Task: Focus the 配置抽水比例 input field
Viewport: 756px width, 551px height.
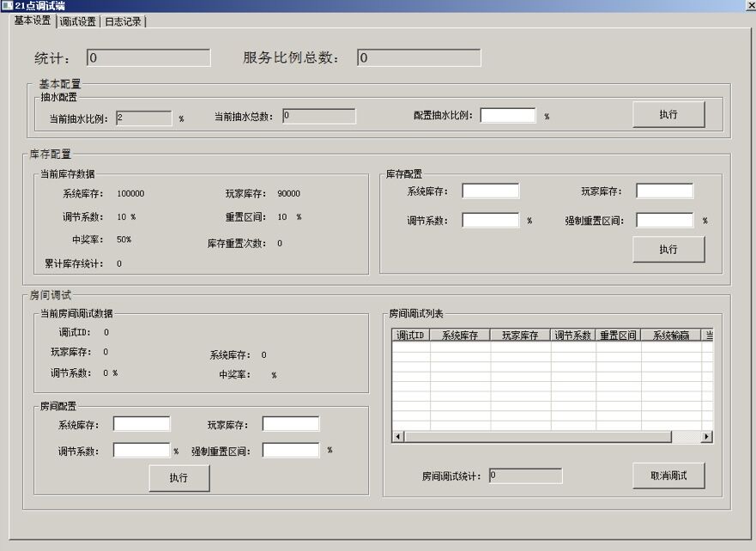Action: (508, 116)
